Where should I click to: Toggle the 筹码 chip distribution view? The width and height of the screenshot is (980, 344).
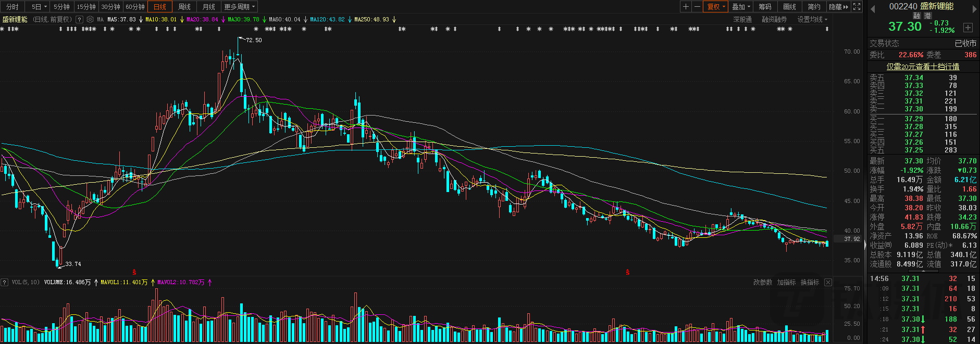[765, 7]
